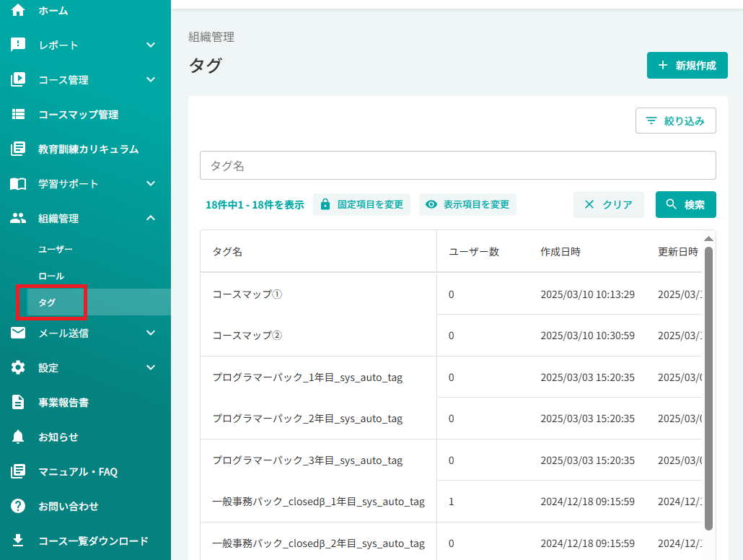
Task: Click the クリア button
Action: point(608,204)
